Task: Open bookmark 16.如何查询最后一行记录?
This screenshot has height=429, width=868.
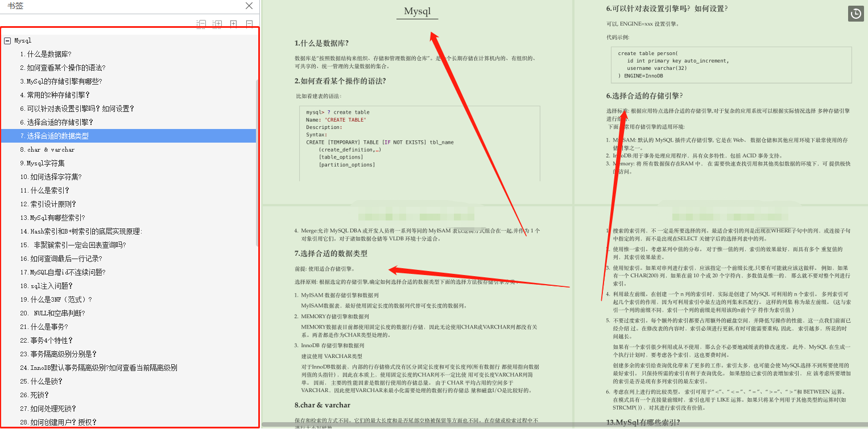Action: click(x=61, y=259)
